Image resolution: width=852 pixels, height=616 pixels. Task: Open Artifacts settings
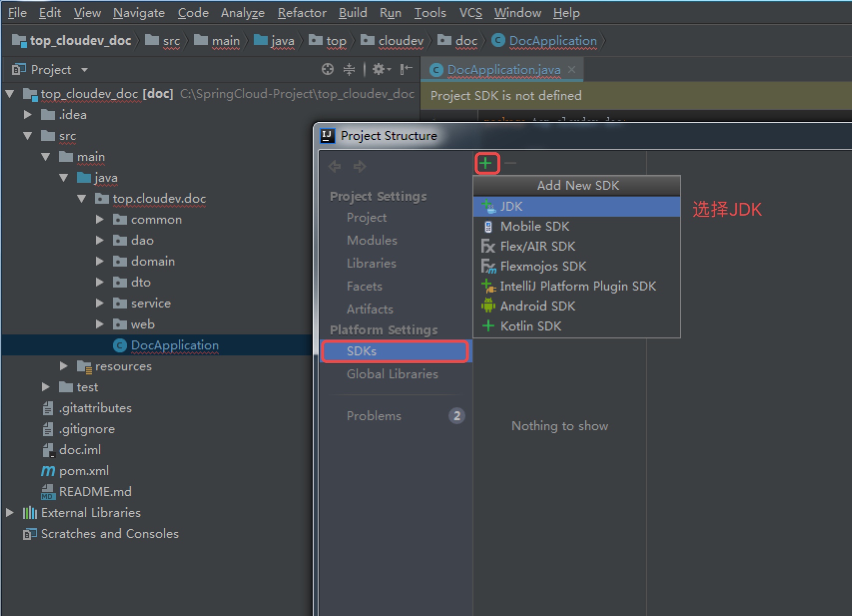coord(370,309)
